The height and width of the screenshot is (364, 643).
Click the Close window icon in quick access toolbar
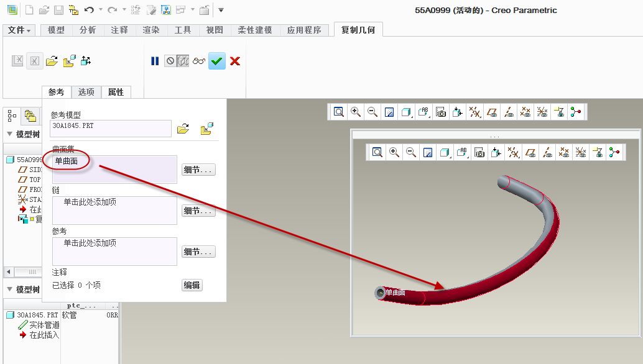(x=204, y=10)
